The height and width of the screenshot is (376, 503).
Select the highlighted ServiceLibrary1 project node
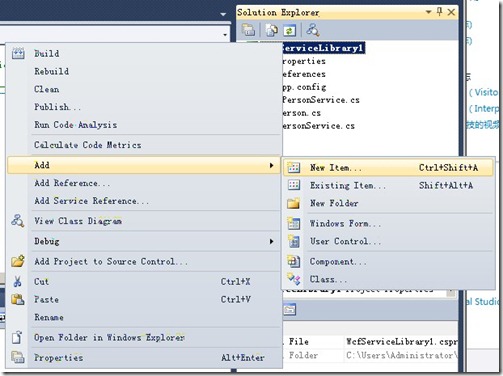tap(323, 48)
